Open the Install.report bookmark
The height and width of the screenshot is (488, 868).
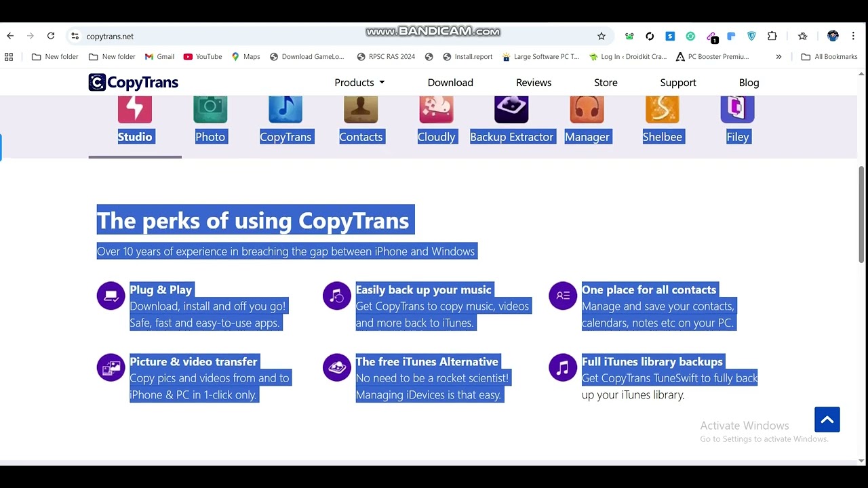[x=467, y=57]
